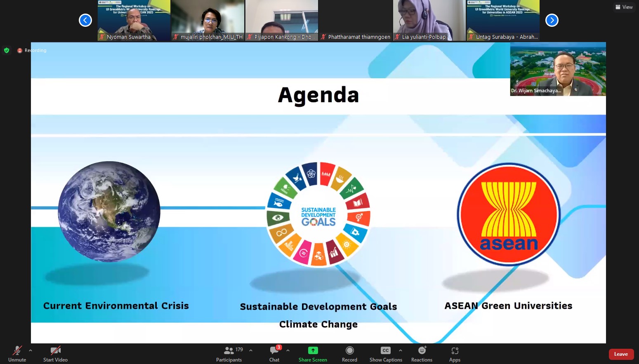Go to previous participants with left arrow
The image size is (639, 364).
coord(85,20)
